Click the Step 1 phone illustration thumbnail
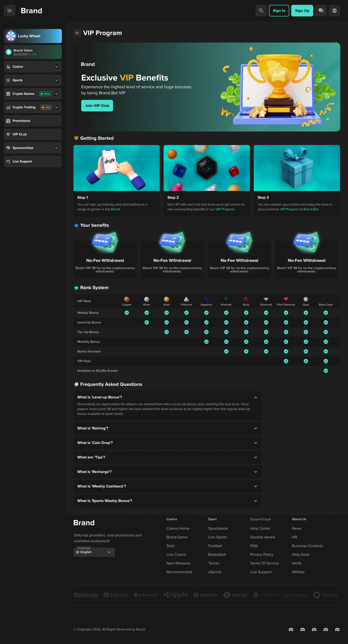348x644 pixels. [116, 168]
